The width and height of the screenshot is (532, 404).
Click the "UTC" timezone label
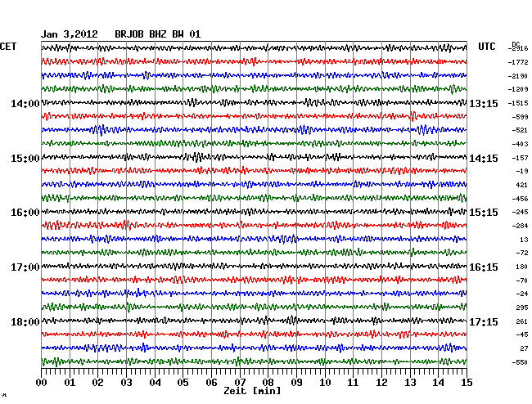pos(487,47)
